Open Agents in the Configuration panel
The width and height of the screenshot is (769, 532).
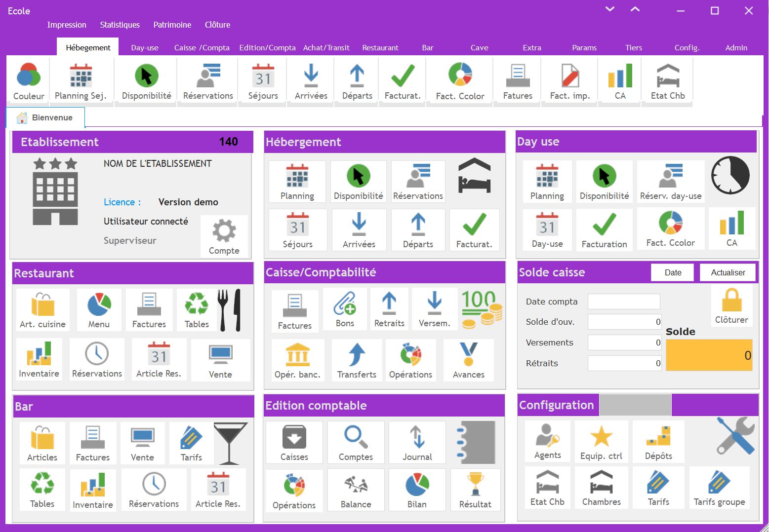pos(547,441)
